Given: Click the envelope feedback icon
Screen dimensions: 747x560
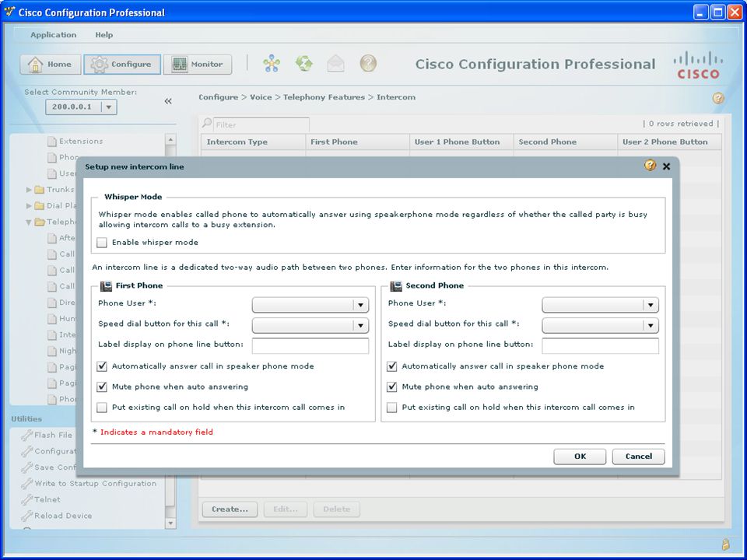Looking at the screenshot, I should click(336, 63).
